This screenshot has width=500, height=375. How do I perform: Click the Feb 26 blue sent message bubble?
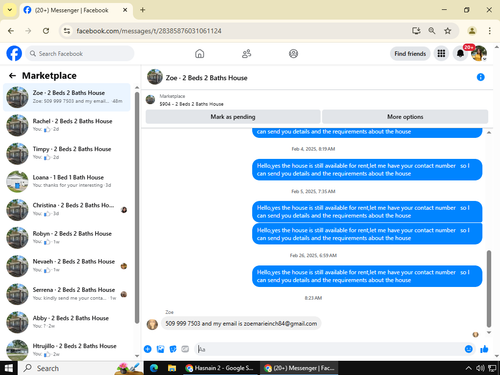coord(367,276)
